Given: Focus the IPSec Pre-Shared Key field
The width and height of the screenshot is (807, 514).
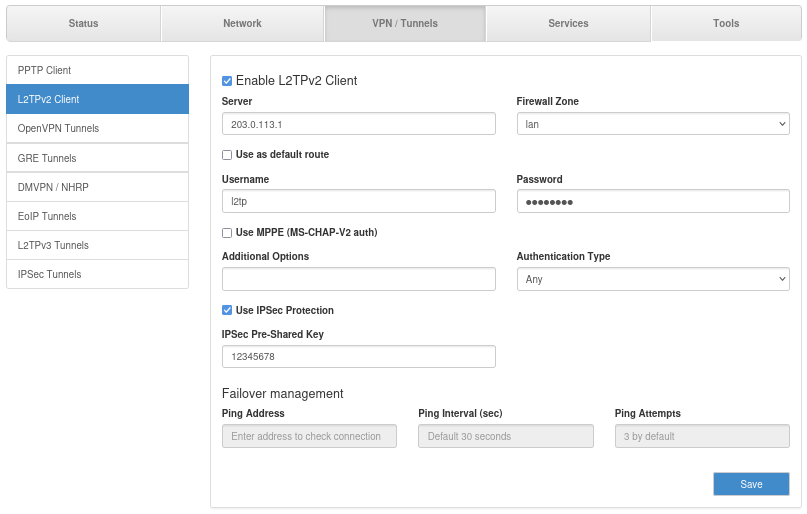Looking at the screenshot, I should (358, 357).
